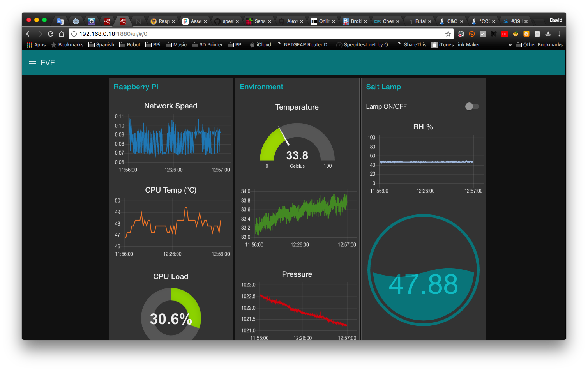Reload the dashboard page
This screenshot has width=588, height=371.
coord(51,34)
